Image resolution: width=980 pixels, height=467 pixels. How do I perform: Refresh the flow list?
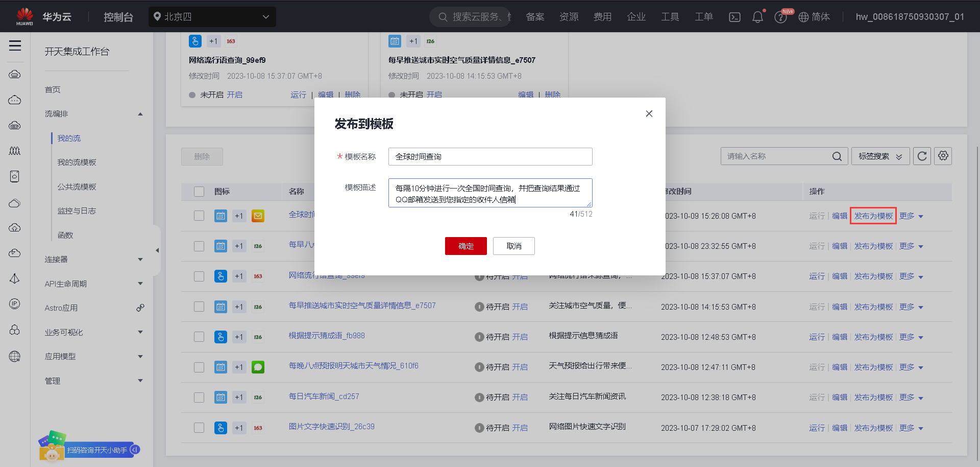(x=922, y=156)
